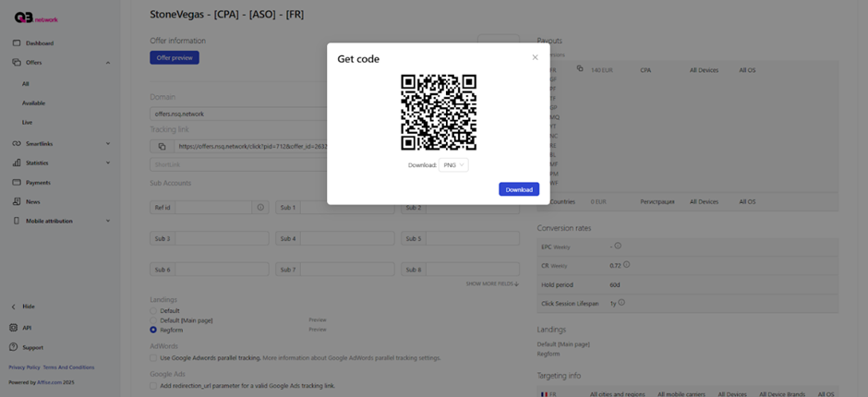Select the Available offers submenu item
The image size is (868, 397).
click(34, 103)
